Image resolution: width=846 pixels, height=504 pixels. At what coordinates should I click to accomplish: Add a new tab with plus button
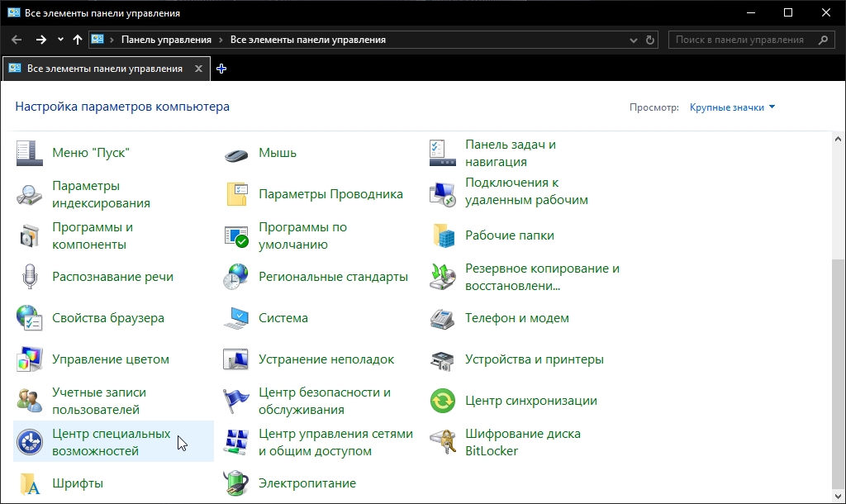221,69
